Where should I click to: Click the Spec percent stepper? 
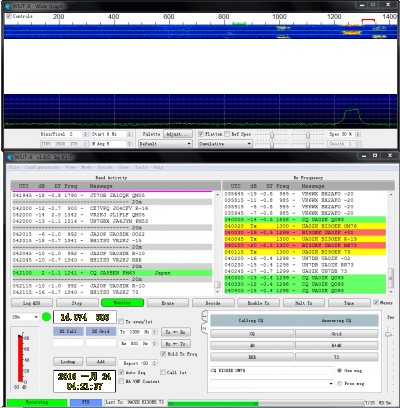[x=358, y=134]
